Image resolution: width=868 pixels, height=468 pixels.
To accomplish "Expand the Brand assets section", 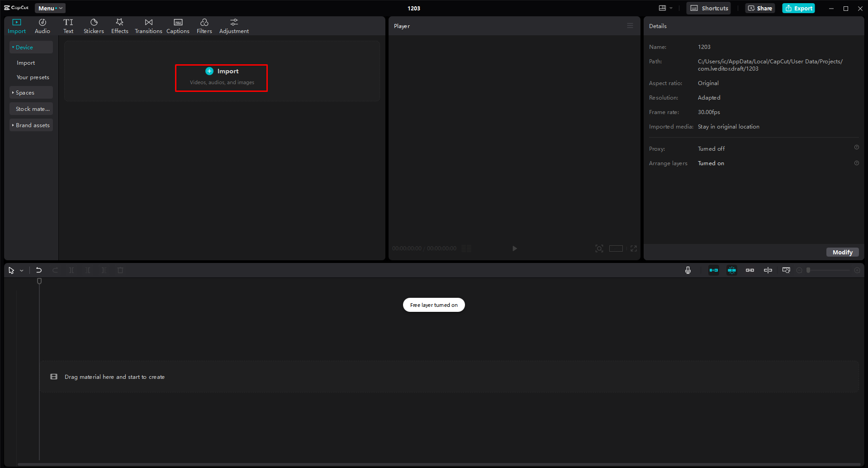I will tap(31, 125).
